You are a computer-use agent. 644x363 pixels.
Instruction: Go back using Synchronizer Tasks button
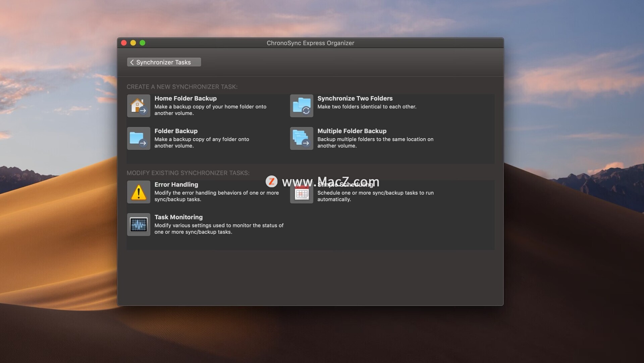pyautogui.click(x=164, y=62)
